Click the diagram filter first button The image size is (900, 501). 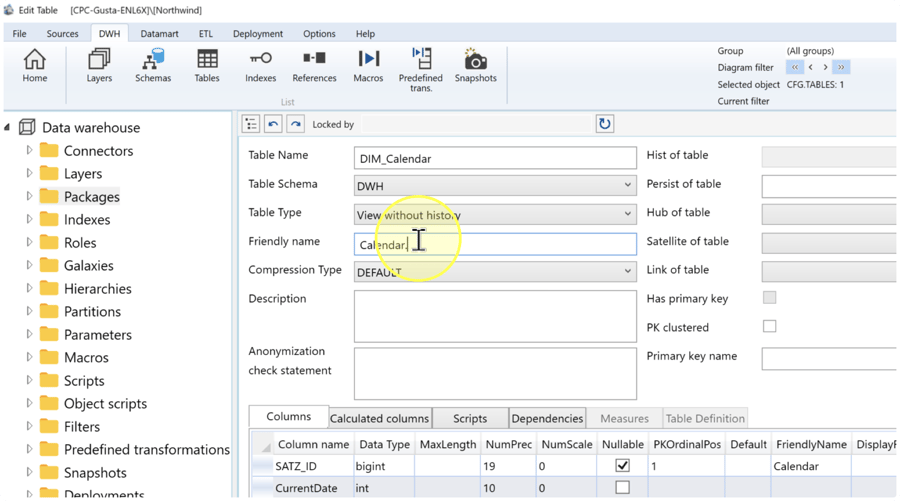click(x=795, y=67)
